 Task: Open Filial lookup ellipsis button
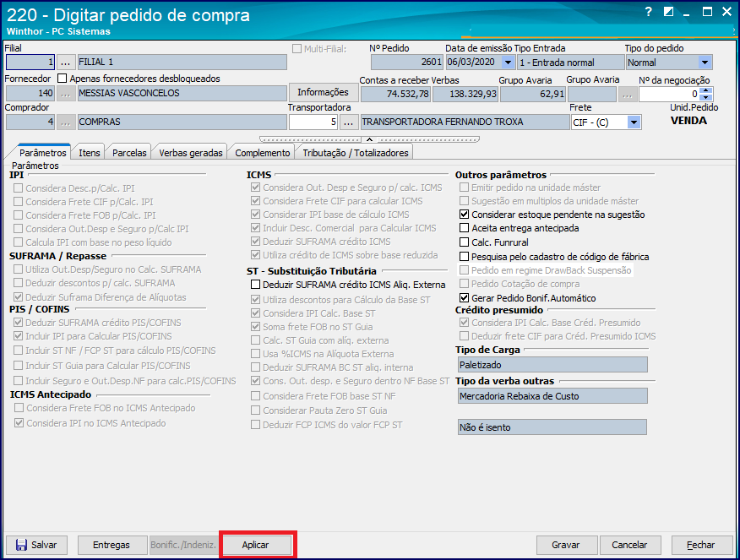66,63
